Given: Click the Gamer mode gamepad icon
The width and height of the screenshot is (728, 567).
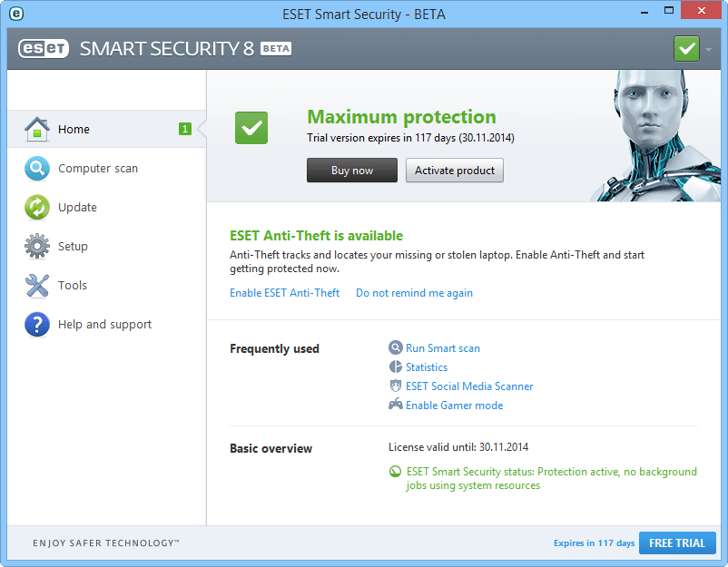Looking at the screenshot, I should pos(395,404).
